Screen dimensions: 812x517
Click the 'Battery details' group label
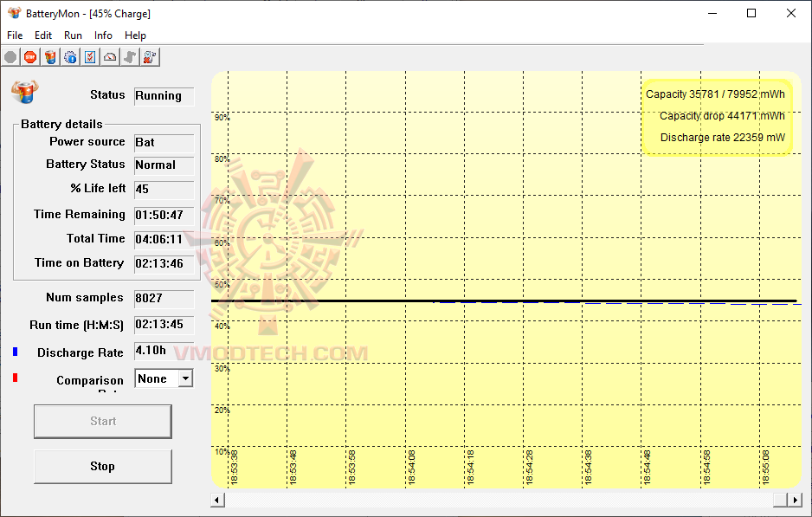coord(61,125)
